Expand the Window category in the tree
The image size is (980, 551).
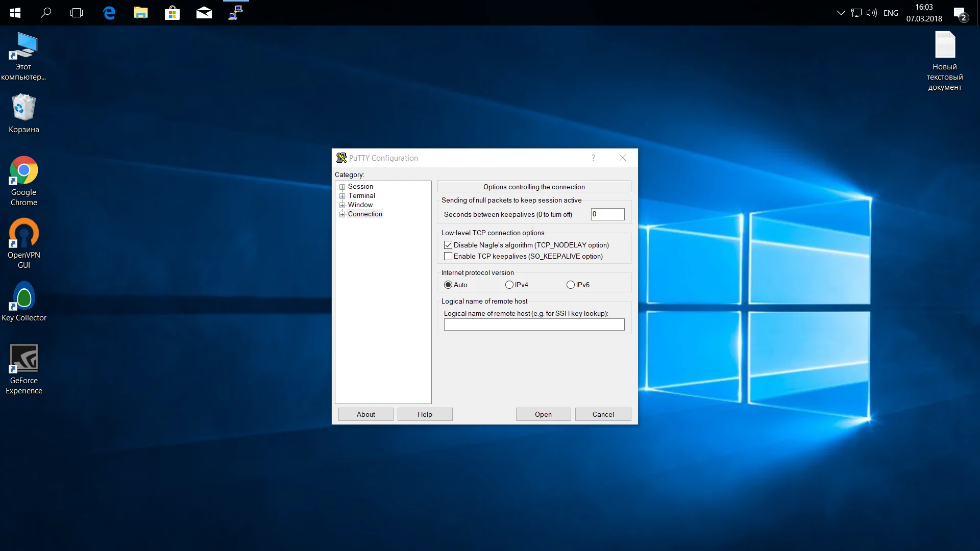point(342,205)
